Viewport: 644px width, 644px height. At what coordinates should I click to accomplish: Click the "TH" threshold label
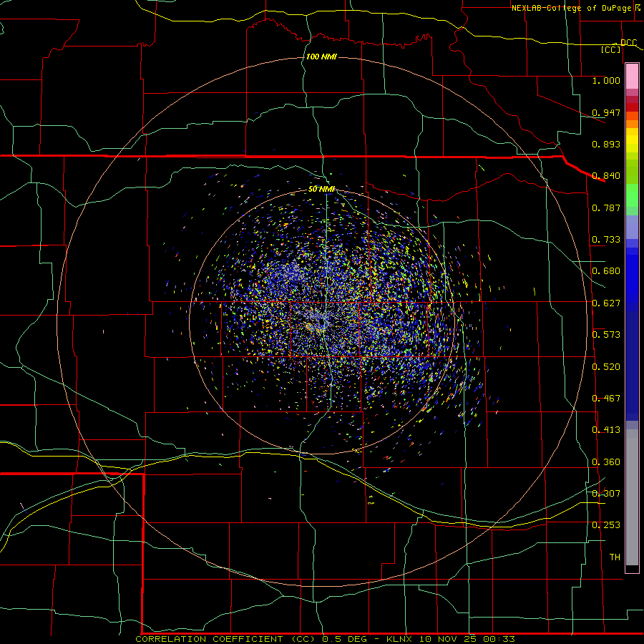[615, 557]
